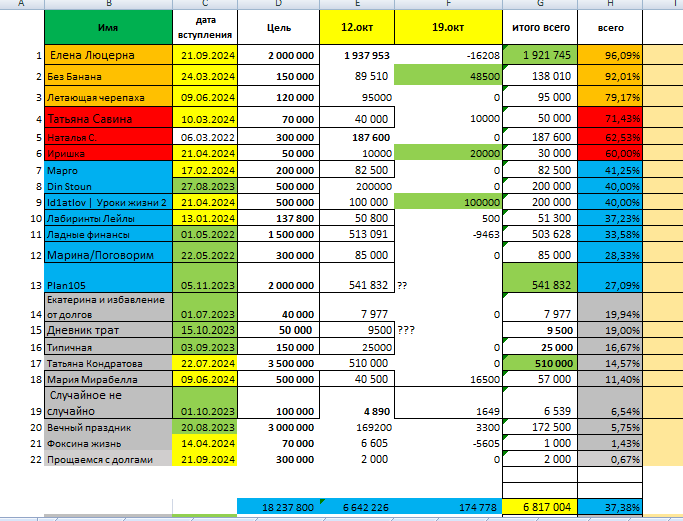
Task: Select the 'Прощаемся с долгами' name cell
Action: (x=108, y=459)
